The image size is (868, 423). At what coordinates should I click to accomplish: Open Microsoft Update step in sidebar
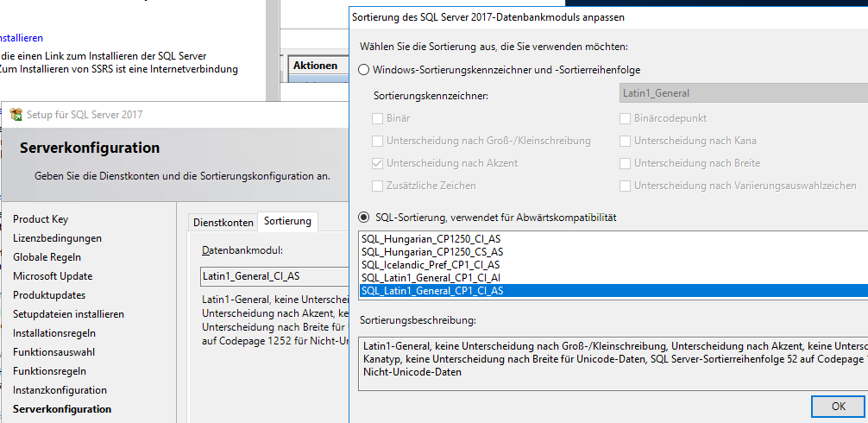coord(53,276)
